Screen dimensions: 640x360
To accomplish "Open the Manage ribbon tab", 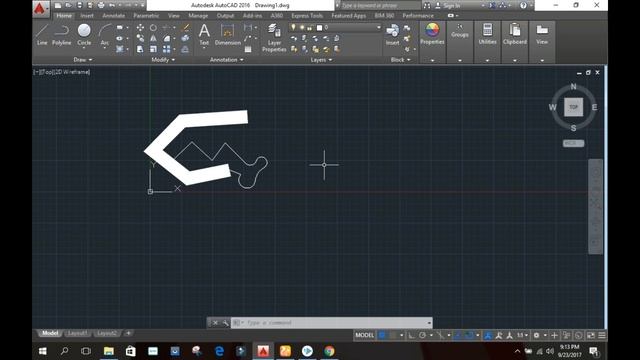I will point(198,16).
